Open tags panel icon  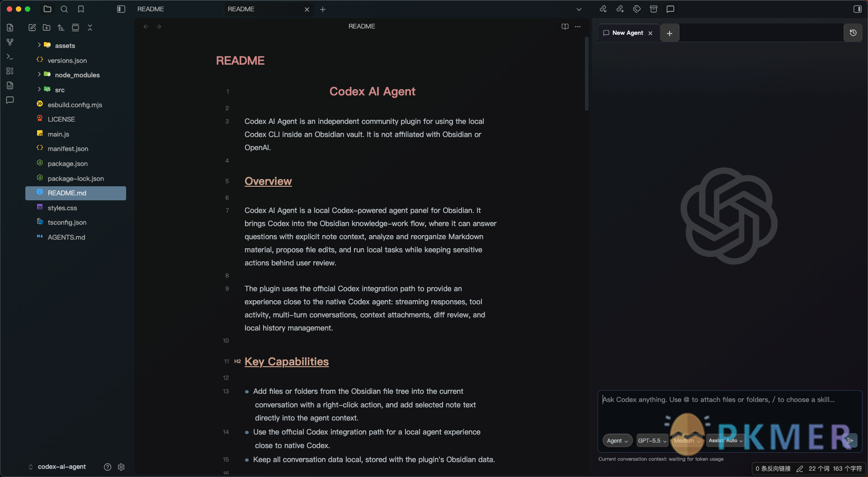click(x=637, y=9)
